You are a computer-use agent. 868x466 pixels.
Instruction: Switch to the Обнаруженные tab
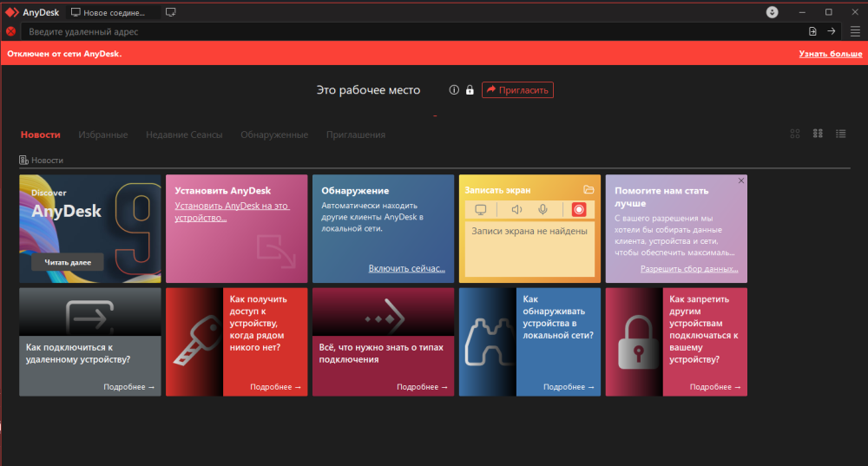click(274, 135)
